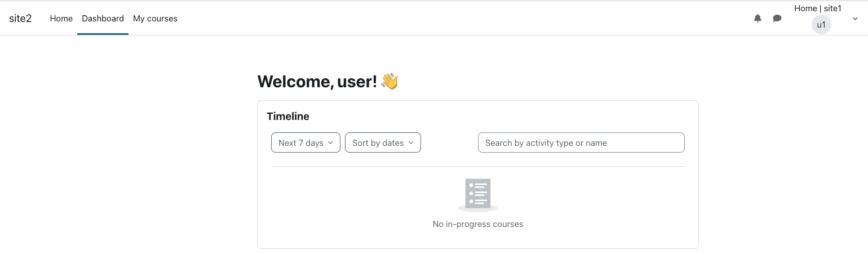The image size is (868, 254).
Task: Open the Next 7 days filter dropdown
Action: [305, 142]
